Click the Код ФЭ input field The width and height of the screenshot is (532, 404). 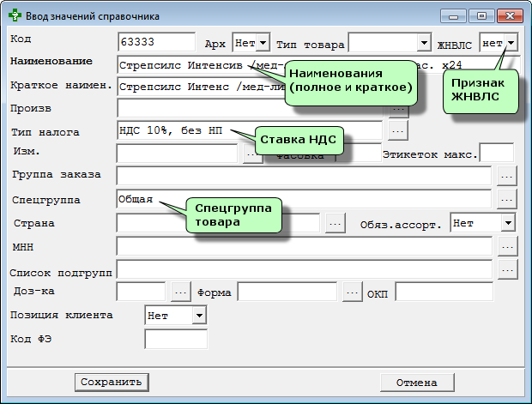tap(176, 339)
